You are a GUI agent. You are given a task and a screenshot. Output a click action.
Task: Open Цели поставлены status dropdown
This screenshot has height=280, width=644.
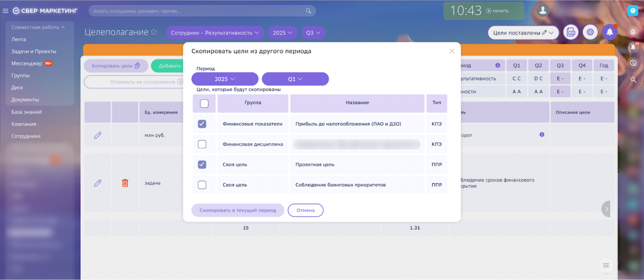coord(523,33)
